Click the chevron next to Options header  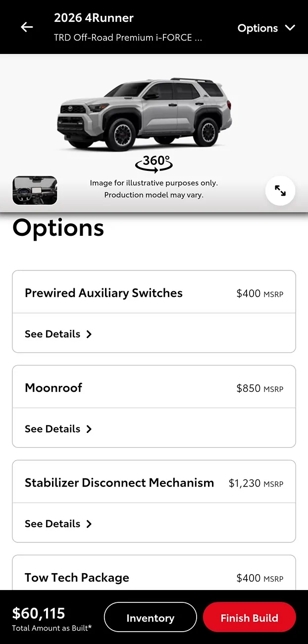(290, 28)
